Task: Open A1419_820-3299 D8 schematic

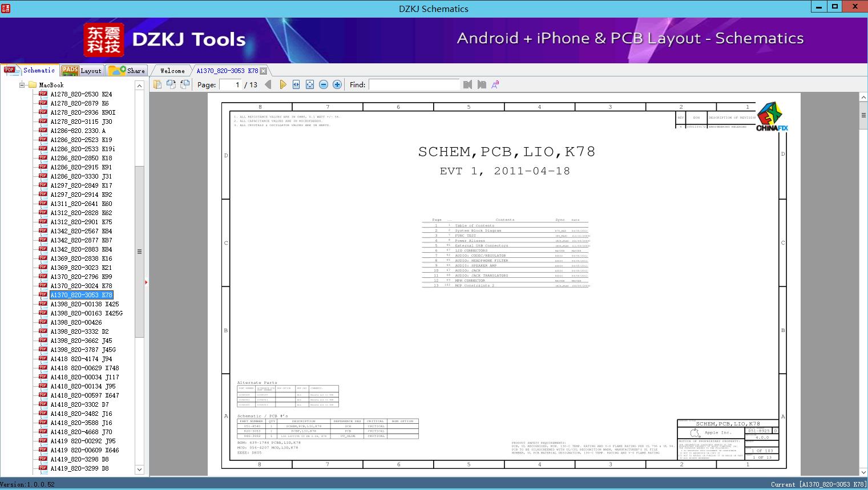Action: tap(79, 468)
